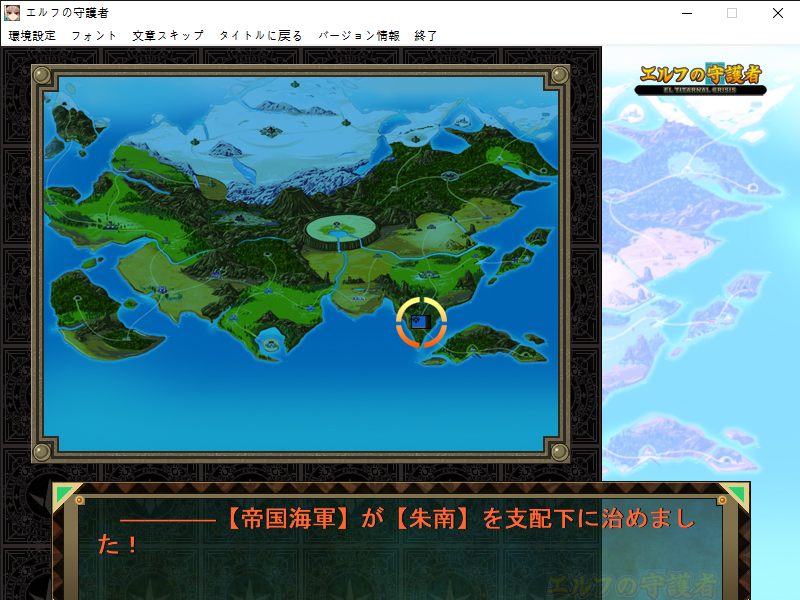This screenshot has height=600, width=800.
Task: Close the エルフの守護者 window
Action: [x=778, y=13]
